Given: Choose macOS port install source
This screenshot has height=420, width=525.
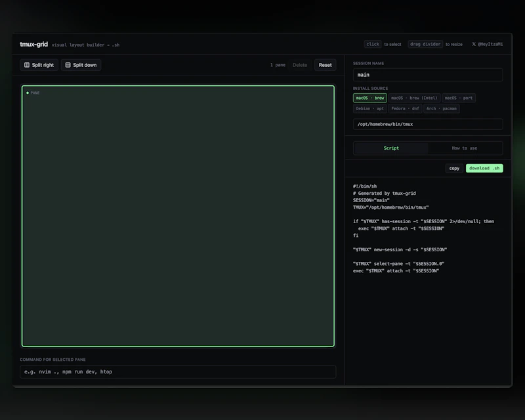Looking at the screenshot, I should 459,98.
